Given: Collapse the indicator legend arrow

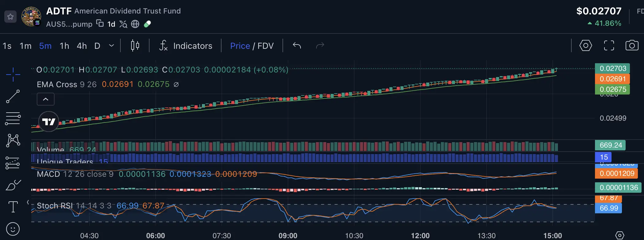Looking at the screenshot, I should click(x=46, y=99).
